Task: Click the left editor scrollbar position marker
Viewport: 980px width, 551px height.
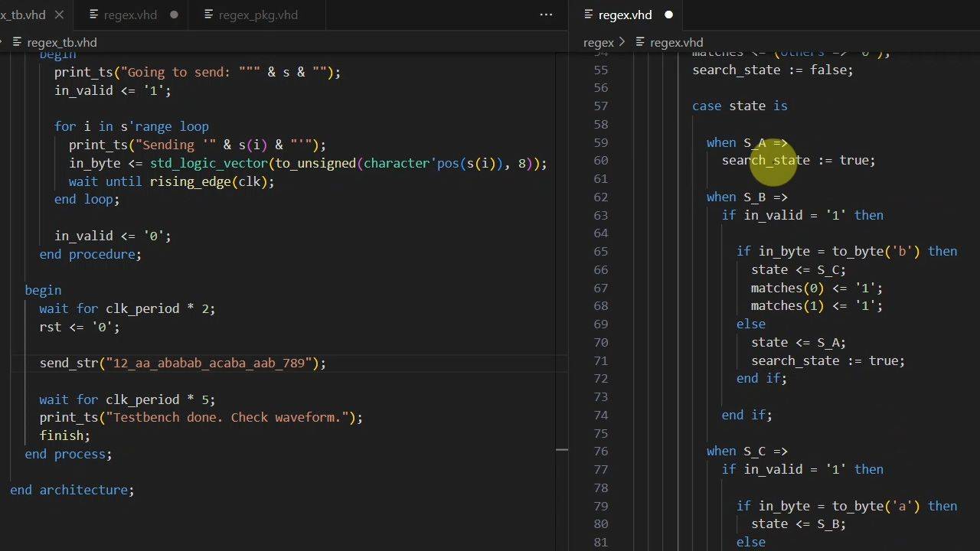Action: point(562,449)
